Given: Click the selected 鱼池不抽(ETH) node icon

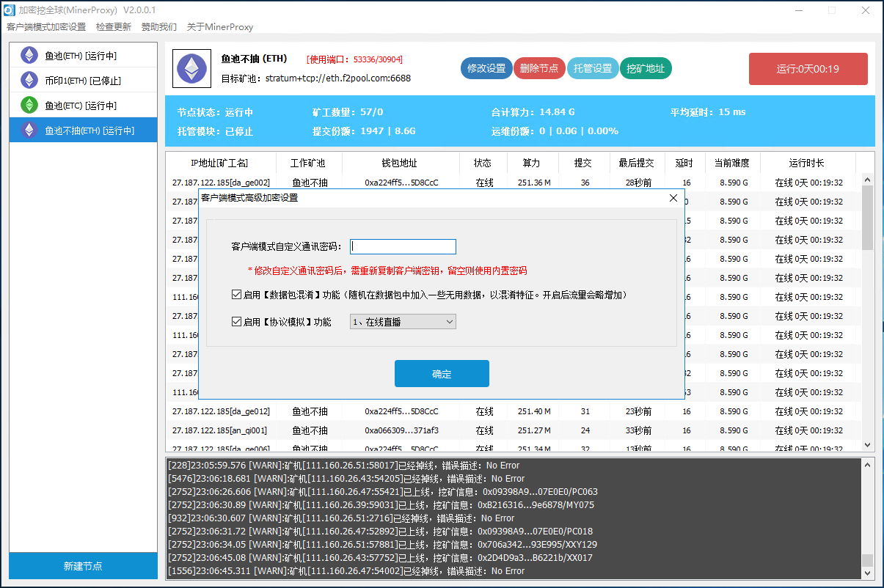Looking at the screenshot, I should pyautogui.click(x=29, y=131).
